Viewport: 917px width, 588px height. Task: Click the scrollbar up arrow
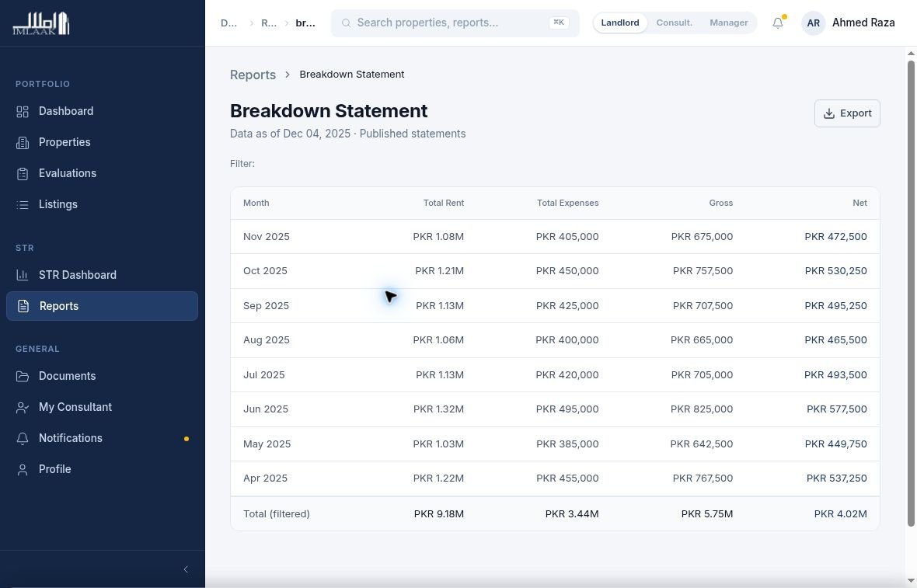pos(911,53)
